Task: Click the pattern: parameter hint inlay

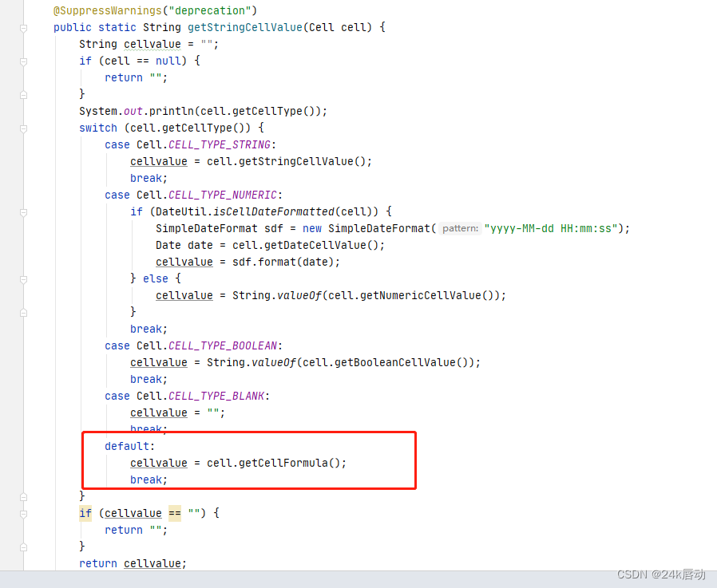Action: [x=459, y=228]
